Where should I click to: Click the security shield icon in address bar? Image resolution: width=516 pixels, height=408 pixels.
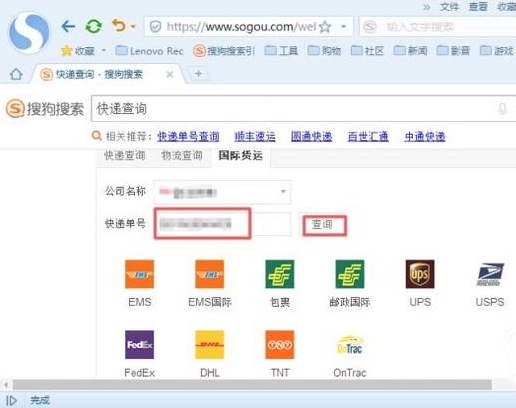tap(155, 27)
